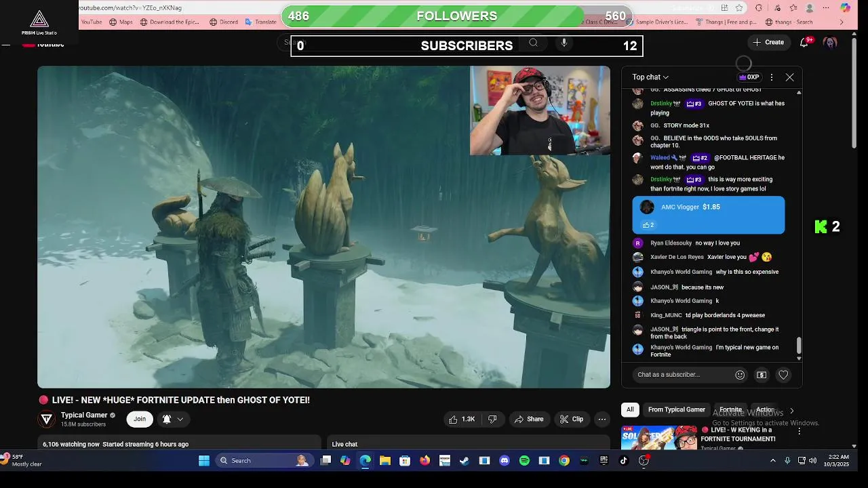Open the weather widget showing 58°F
This screenshot has height=488, width=868.
coord(22,460)
